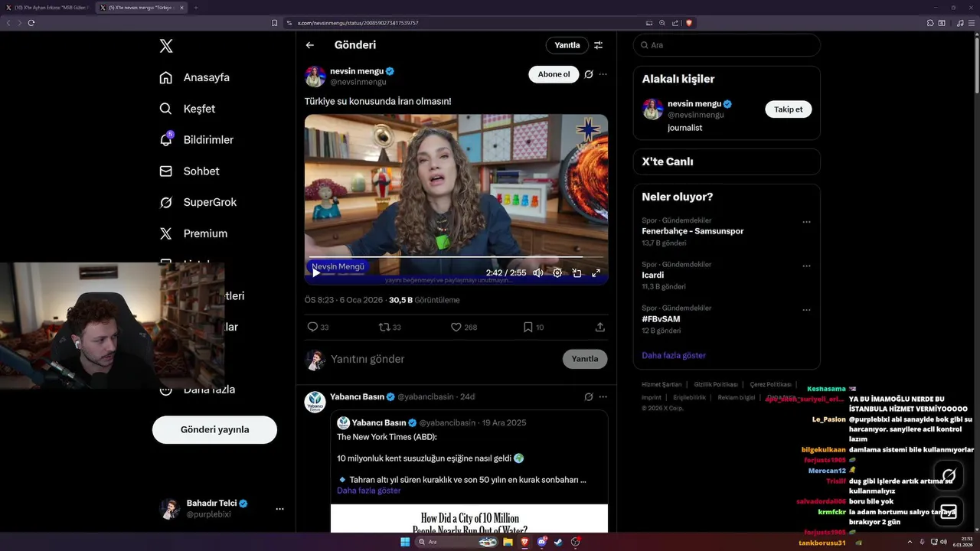Image resolution: width=980 pixels, height=551 pixels.
Task: Open more options on Yabancı Basın reply
Action: [603, 396]
